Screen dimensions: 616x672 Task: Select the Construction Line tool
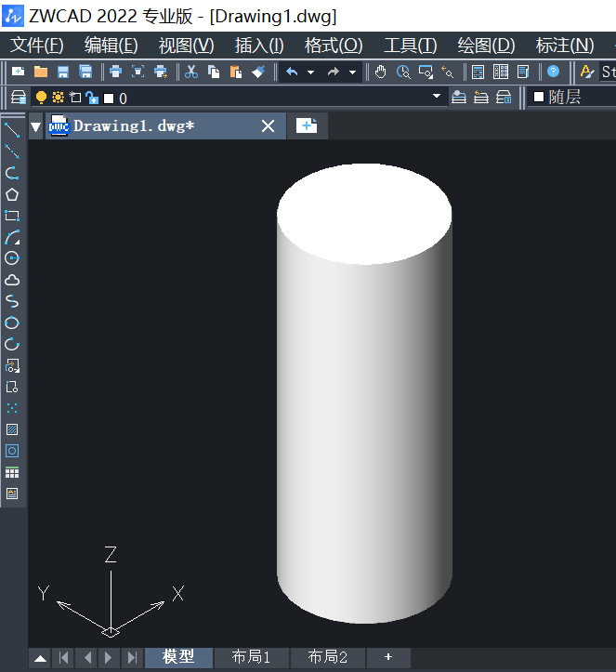pyautogui.click(x=12, y=152)
